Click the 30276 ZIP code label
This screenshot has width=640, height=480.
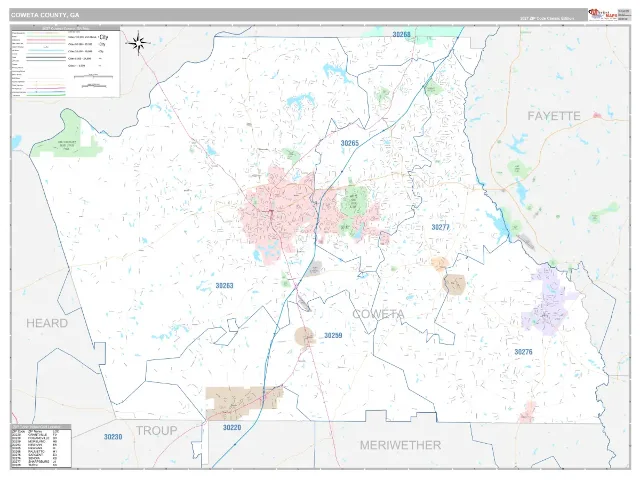coord(523,352)
